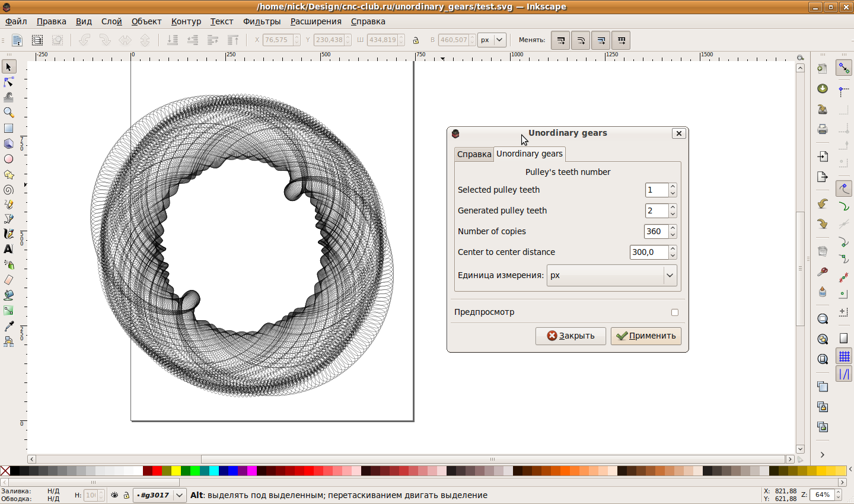Select the Eraser tool

(8, 280)
